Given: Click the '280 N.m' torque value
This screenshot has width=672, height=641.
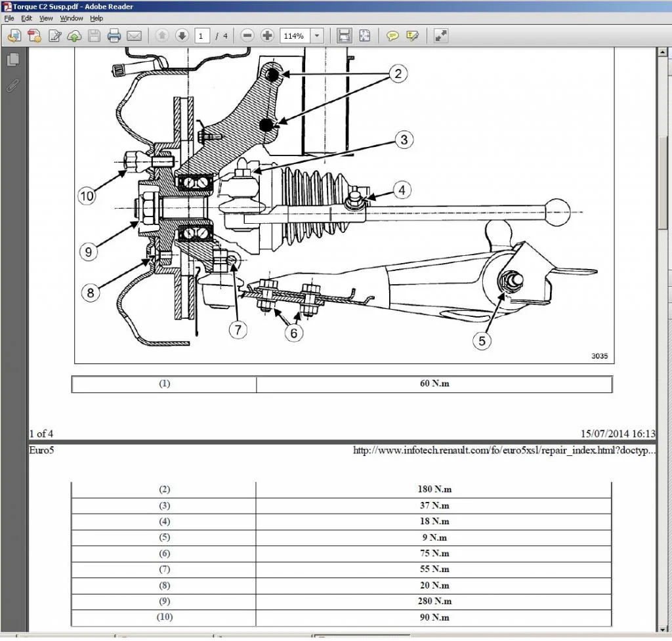Looking at the screenshot, I should tap(434, 601).
